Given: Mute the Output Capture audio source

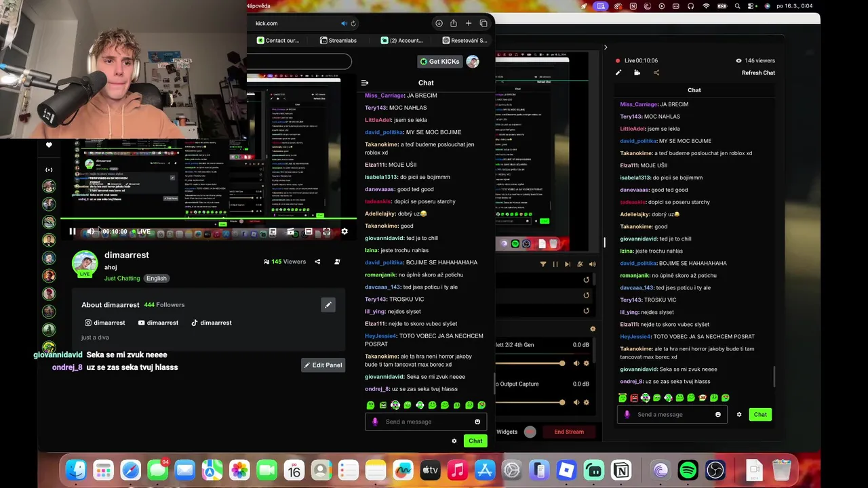Looking at the screenshot, I should (576, 403).
